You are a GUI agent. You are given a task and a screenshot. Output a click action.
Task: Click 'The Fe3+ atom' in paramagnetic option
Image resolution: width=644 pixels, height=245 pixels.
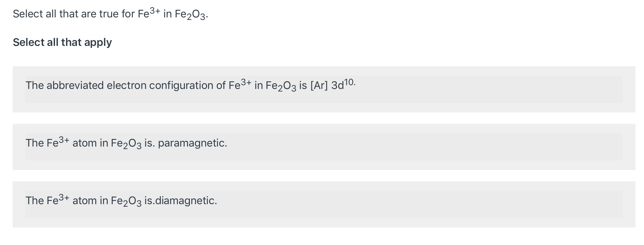[61, 143]
